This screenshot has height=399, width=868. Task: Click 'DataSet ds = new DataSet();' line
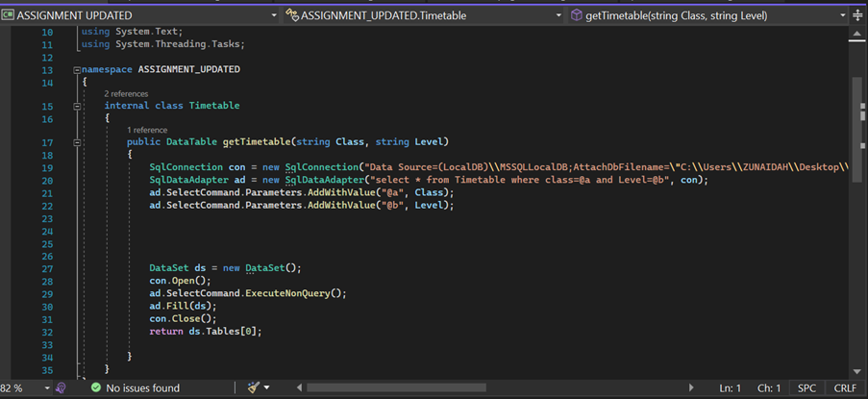click(225, 268)
